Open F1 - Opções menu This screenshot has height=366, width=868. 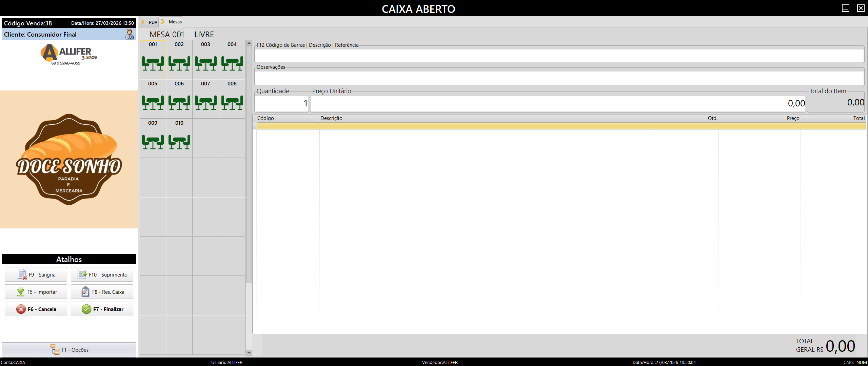click(x=69, y=350)
